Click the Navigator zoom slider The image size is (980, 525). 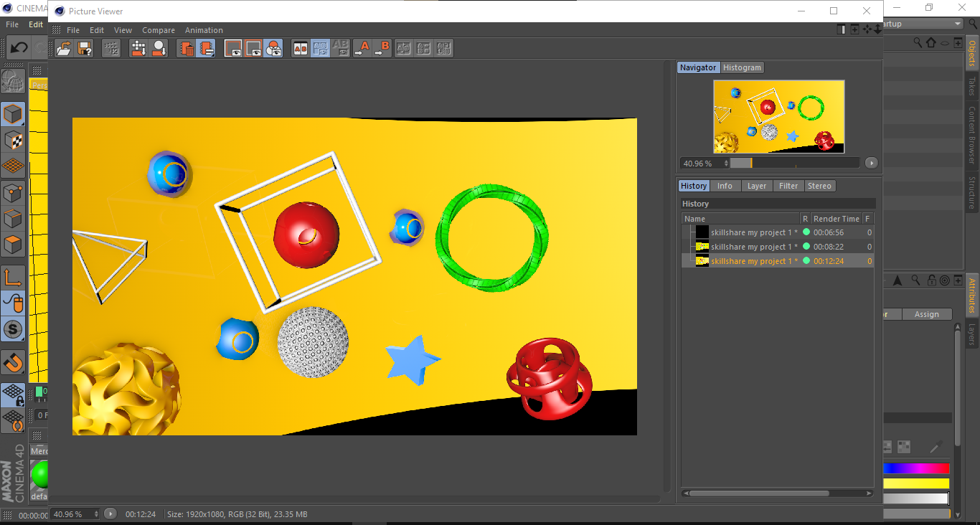click(794, 163)
